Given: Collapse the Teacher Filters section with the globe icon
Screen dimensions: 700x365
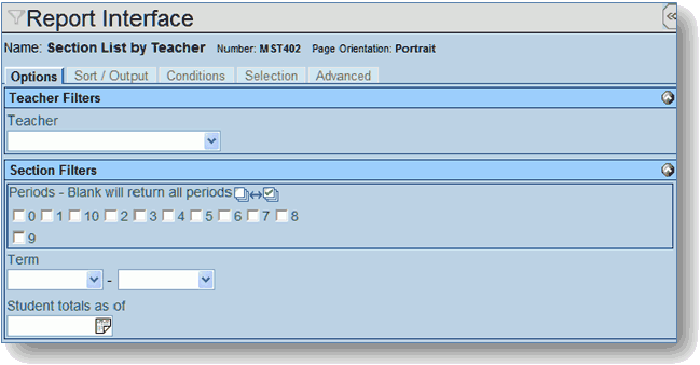Looking at the screenshot, I should (668, 98).
